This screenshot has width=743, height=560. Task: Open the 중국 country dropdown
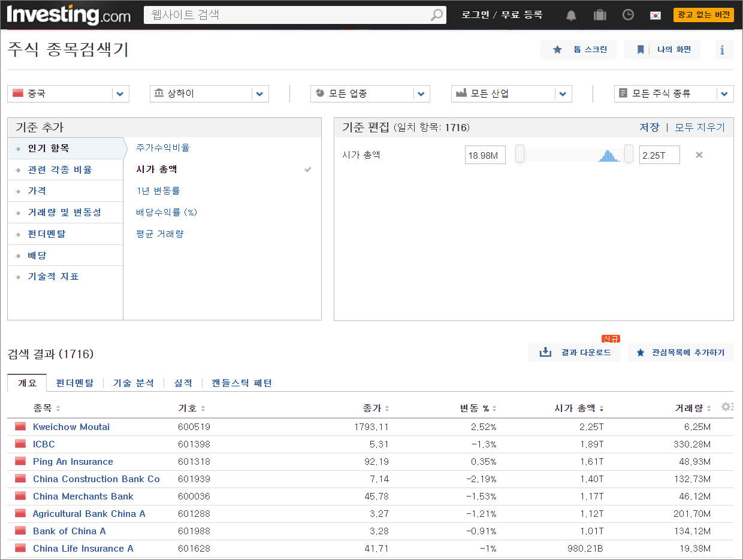pos(68,94)
